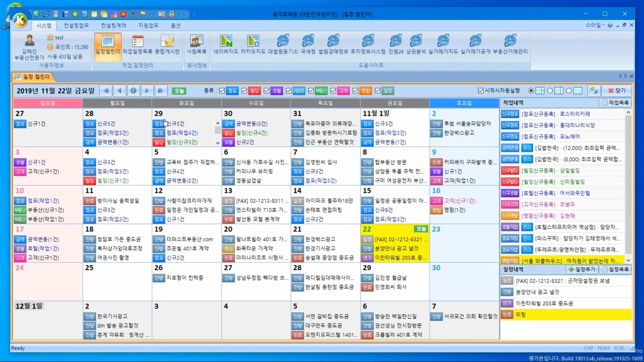This screenshot has width=644, height=362.
Task: Click the red gear quick-access icon
Action: [123, 14]
